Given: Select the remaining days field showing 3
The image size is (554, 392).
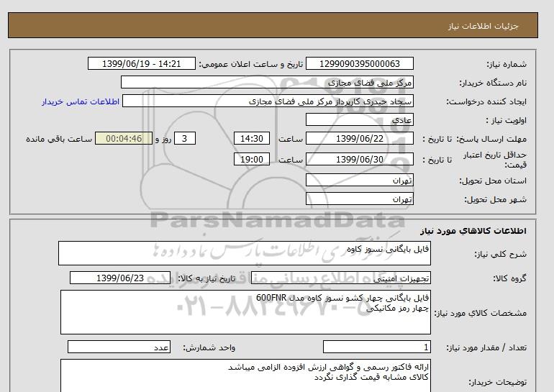Looking at the screenshot, I should 184,138.
